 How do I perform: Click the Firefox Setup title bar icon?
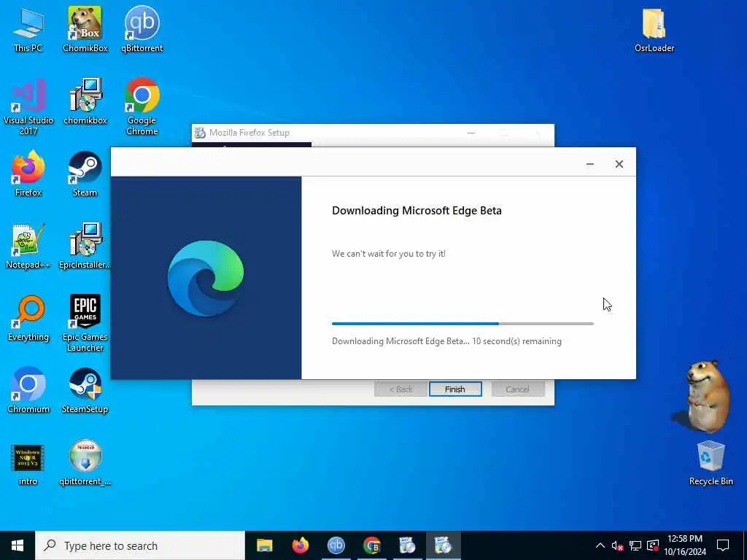click(x=200, y=133)
